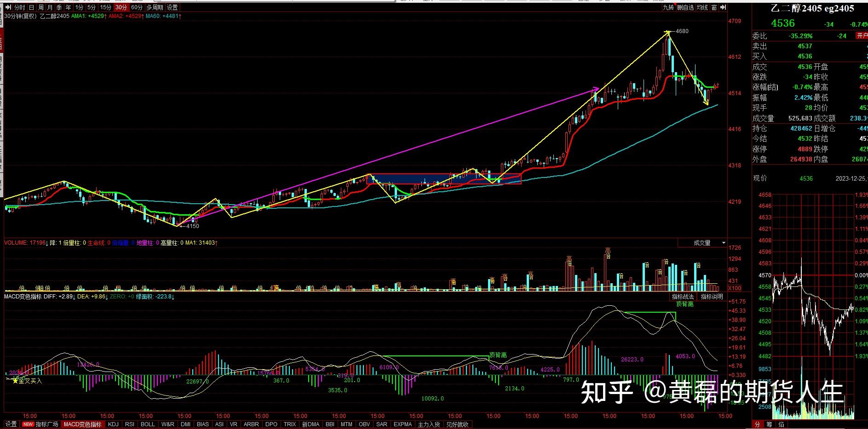The image size is (868, 429).
Task: Select the 月 monthly period
Action: pyautogui.click(x=50, y=7)
